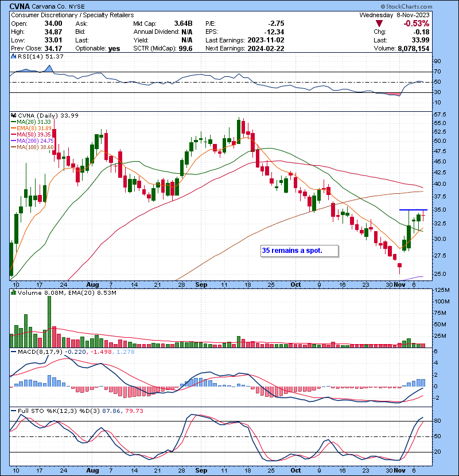Click the volume bars icon in the Volume panel
Image resolution: width=459 pixels, height=476 pixels.
coord(13,292)
